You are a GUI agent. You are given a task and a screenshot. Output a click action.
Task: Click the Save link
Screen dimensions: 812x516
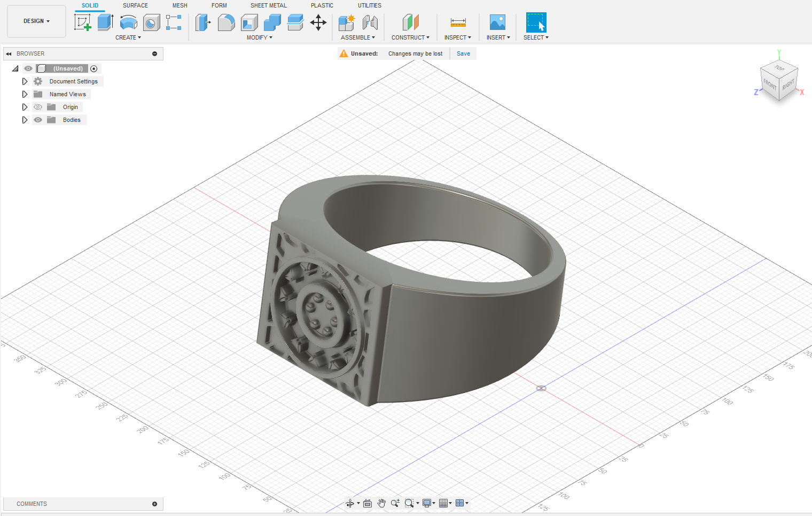click(463, 53)
